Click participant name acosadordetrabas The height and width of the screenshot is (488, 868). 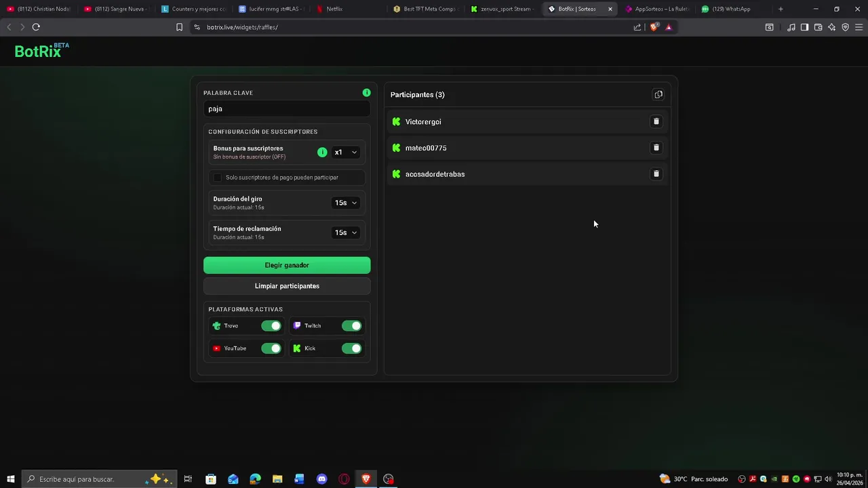[x=435, y=174]
